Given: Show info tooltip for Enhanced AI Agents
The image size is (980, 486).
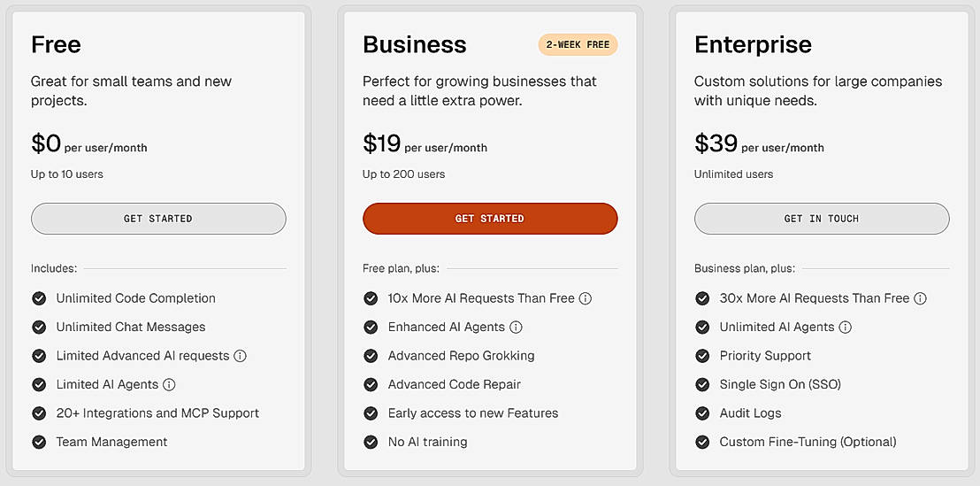Looking at the screenshot, I should pyautogui.click(x=516, y=327).
